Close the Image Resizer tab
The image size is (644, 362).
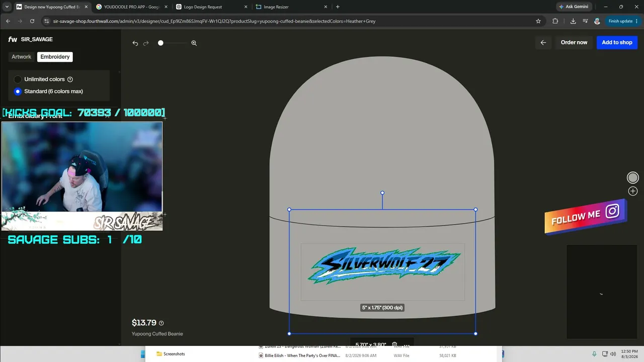[x=326, y=7]
